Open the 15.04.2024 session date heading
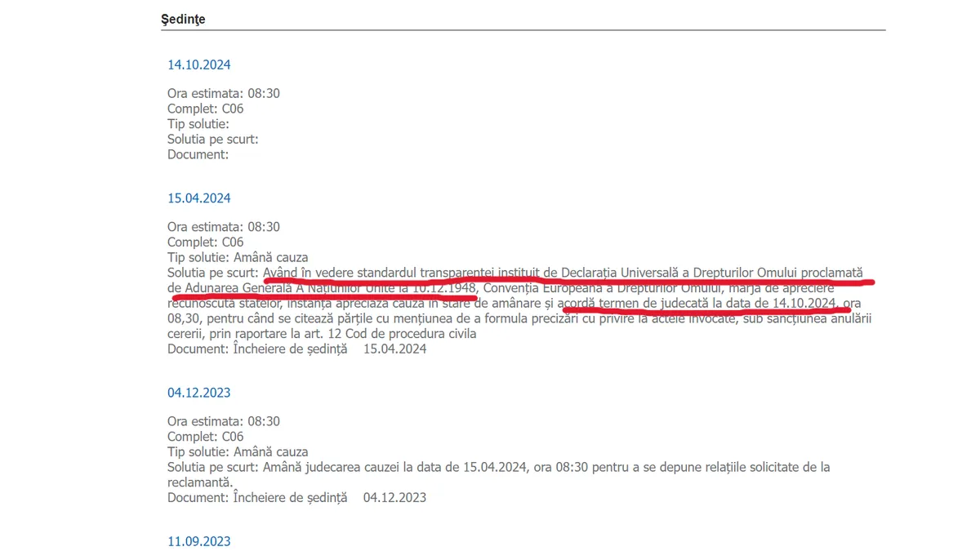 tap(198, 198)
